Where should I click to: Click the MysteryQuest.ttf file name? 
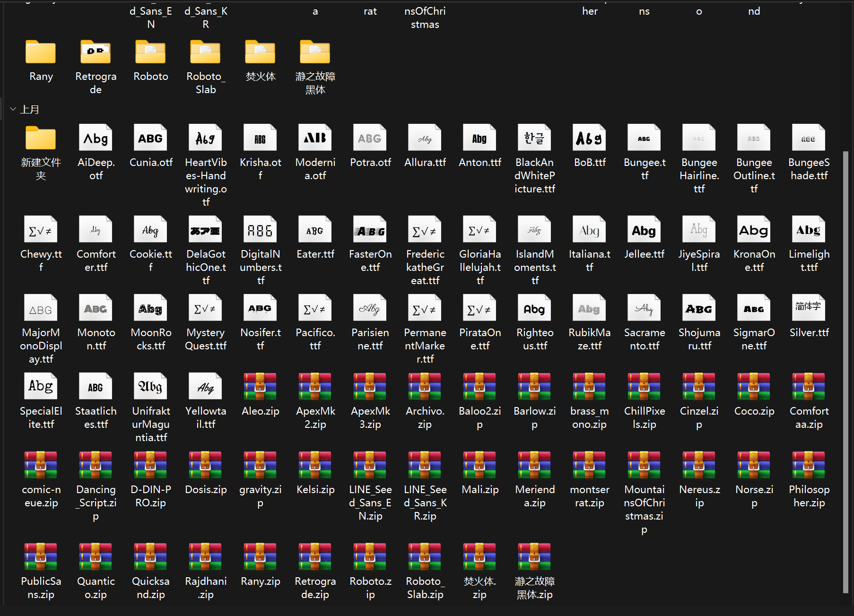[206, 339]
